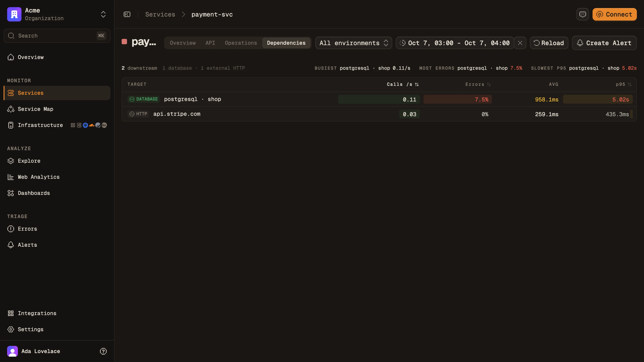Viewport: 644px width, 362px height.
Task: Open the Service Map page
Action: (57, 109)
